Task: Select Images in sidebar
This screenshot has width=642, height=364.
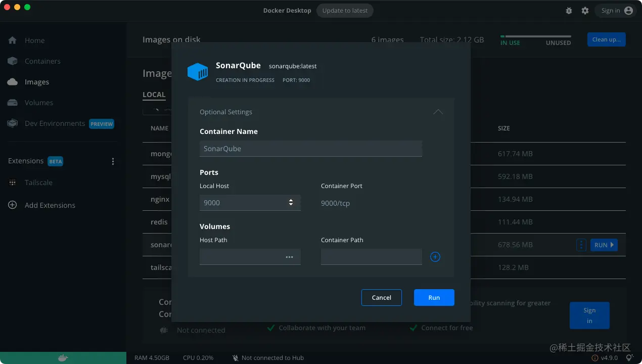Action: tap(37, 82)
